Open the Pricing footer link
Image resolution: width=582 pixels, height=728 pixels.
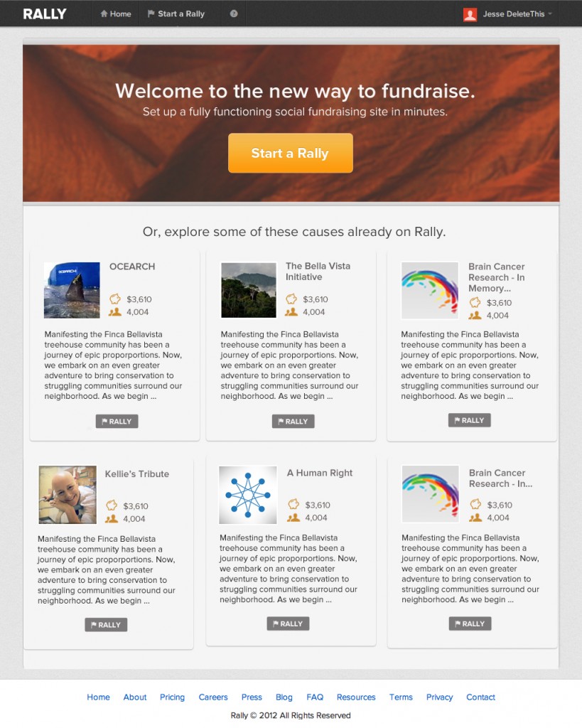(x=172, y=697)
